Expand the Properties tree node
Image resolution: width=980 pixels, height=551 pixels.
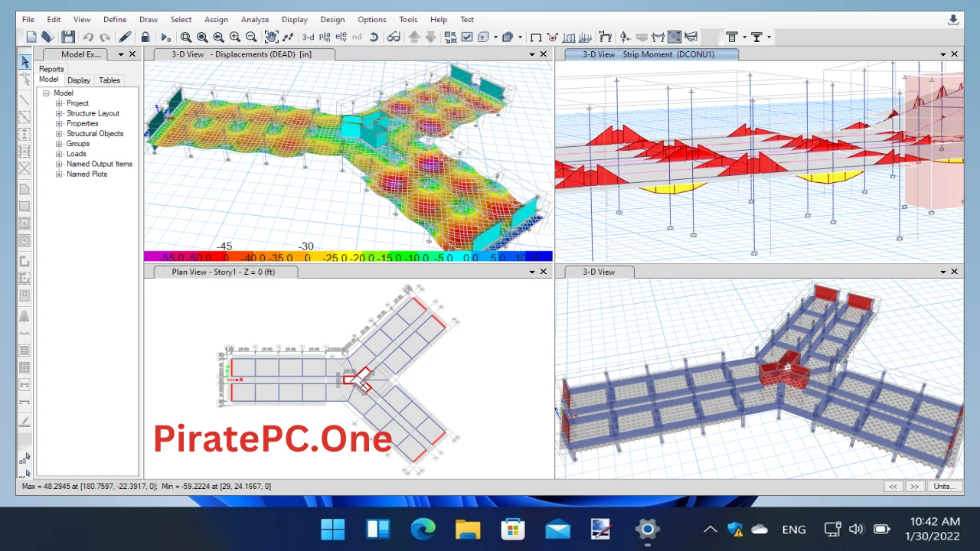[59, 123]
